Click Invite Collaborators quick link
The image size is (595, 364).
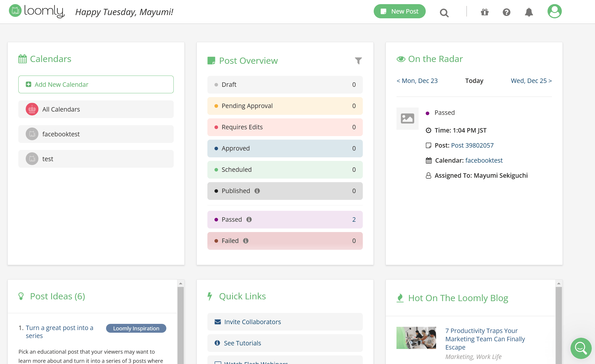[x=285, y=322]
